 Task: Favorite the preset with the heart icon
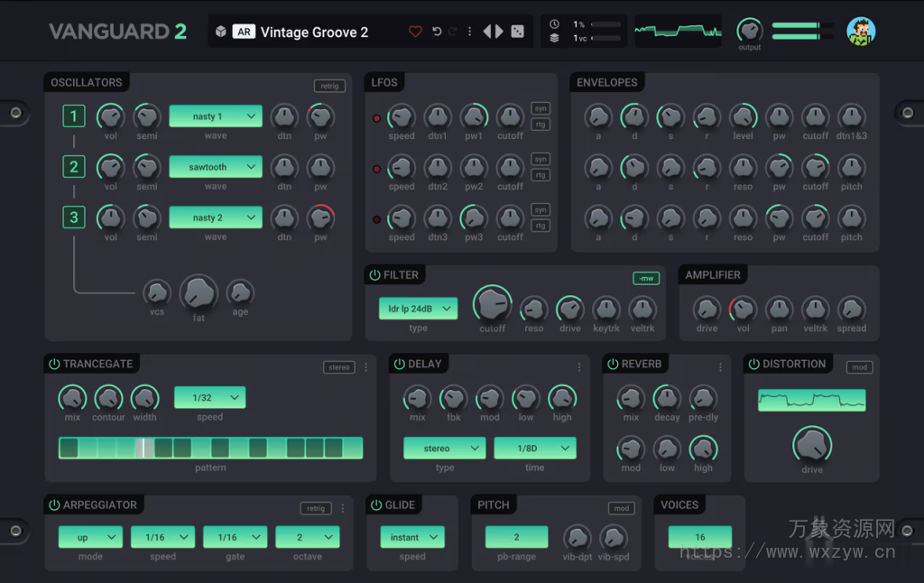coord(415,31)
